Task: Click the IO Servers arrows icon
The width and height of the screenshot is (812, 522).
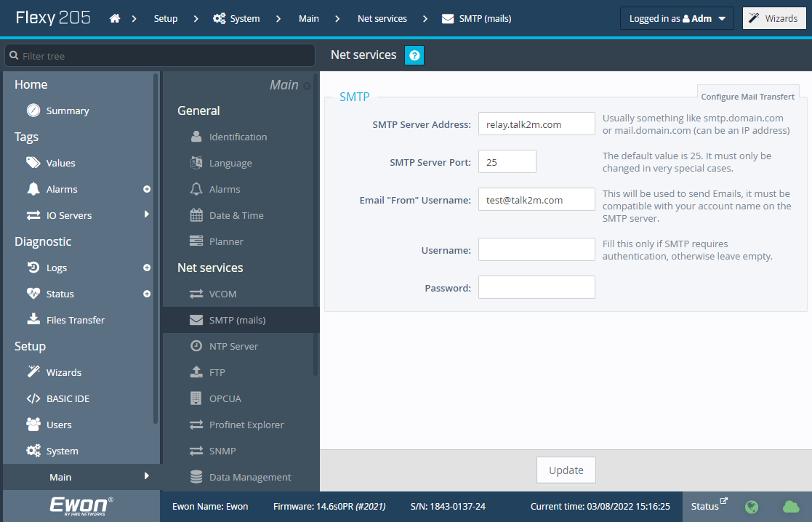Action: click(x=33, y=215)
